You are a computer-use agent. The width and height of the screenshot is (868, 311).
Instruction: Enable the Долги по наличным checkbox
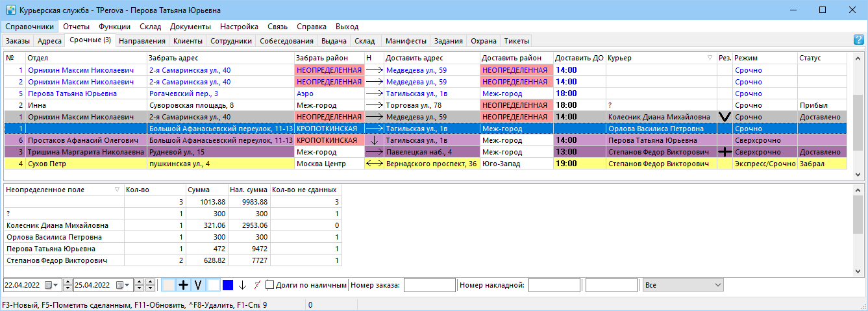[270, 284]
